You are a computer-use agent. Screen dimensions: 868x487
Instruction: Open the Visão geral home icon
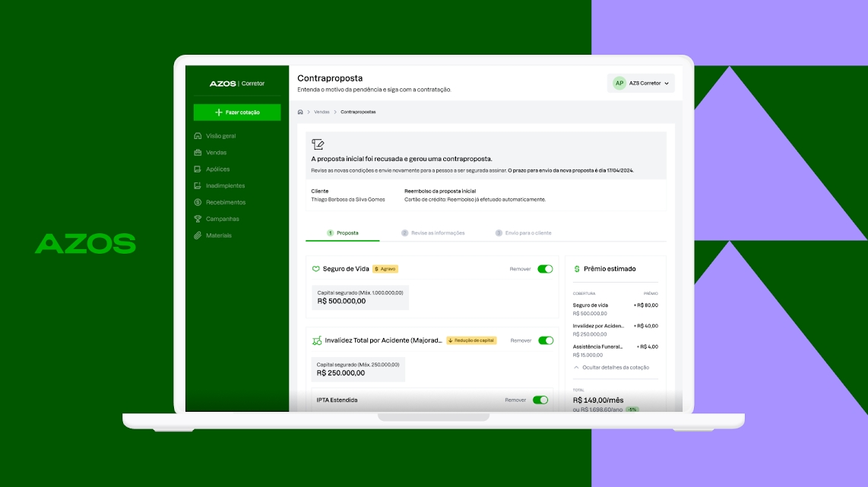point(198,136)
